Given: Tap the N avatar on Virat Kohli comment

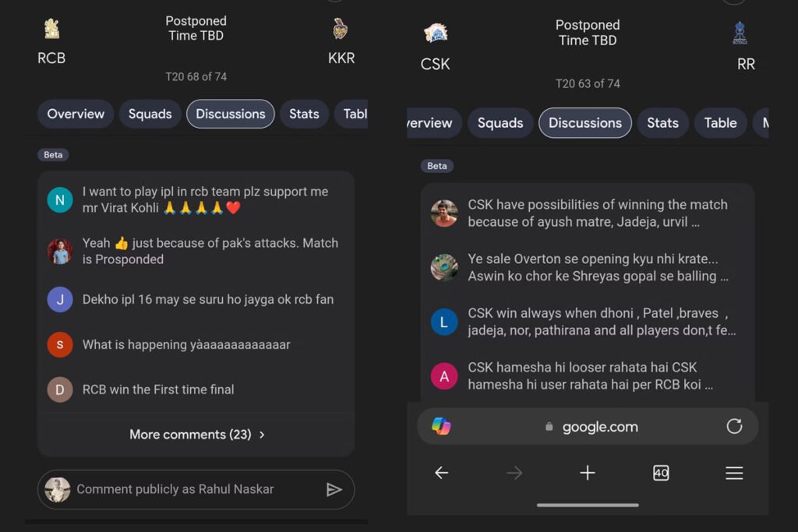Looking at the screenshot, I should [60, 200].
